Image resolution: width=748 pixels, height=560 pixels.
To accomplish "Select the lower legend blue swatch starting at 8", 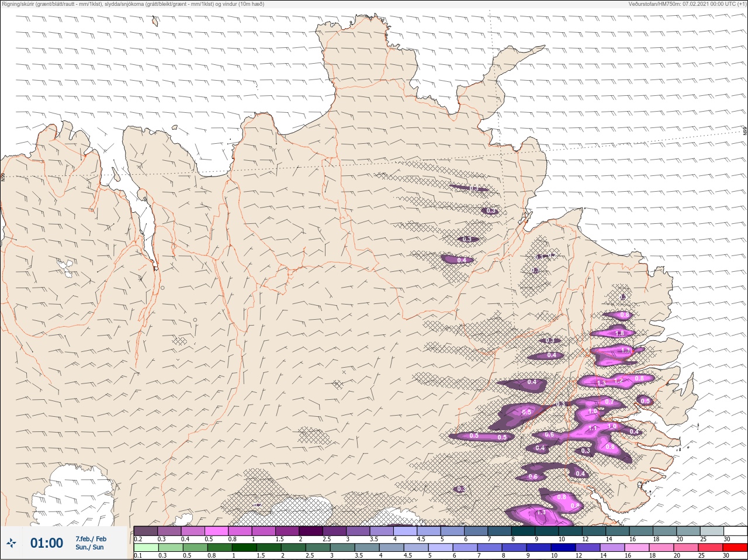I will [x=515, y=548].
